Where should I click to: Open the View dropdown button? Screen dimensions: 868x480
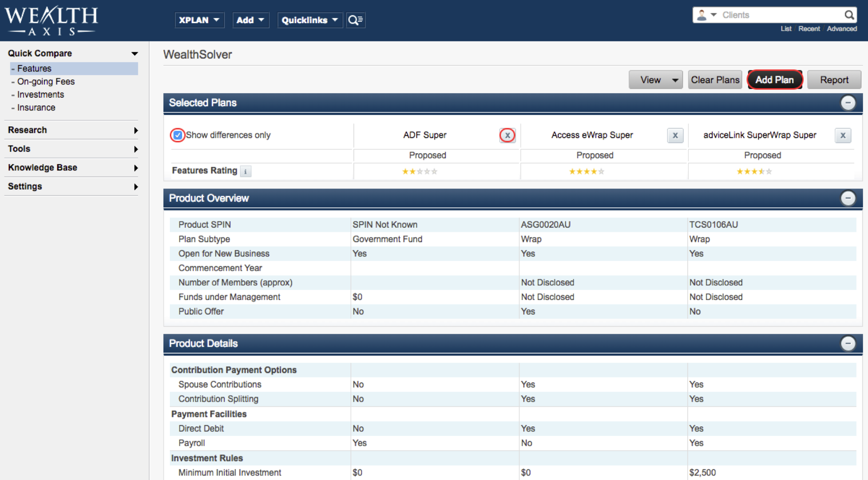coord(655,80)
